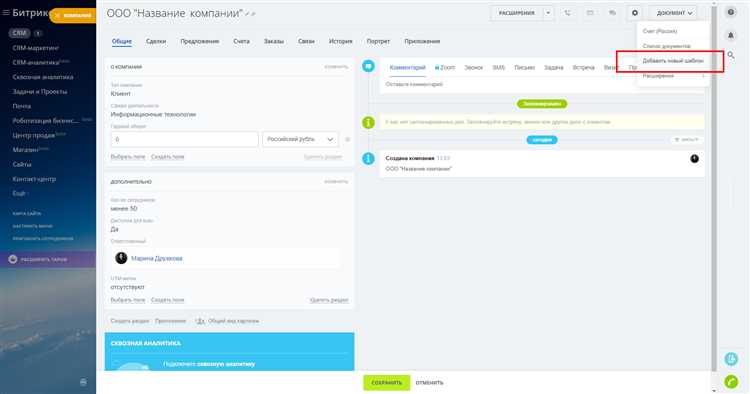Image resolution: width=750 pixels, height=394 pixels.
Task: Click the pencil edit icon beside company name
Action: coord(248,14)
